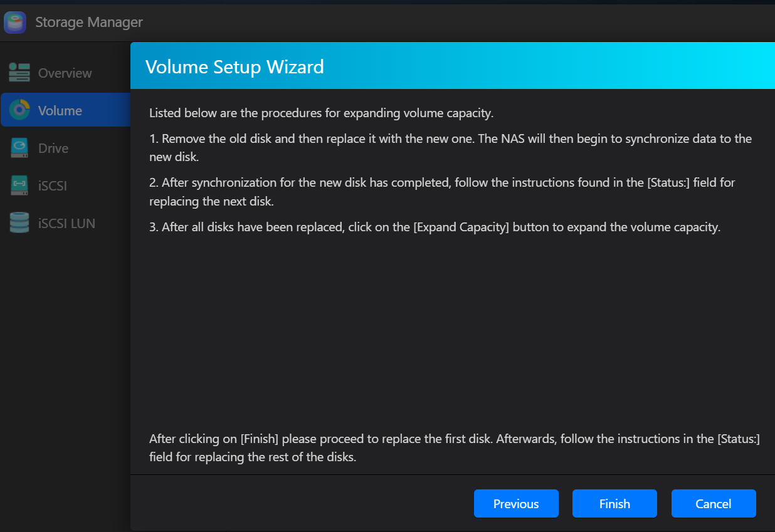775x532 pixels.
Task: Switch to the iSCSI text label
Action: point(53,186)
